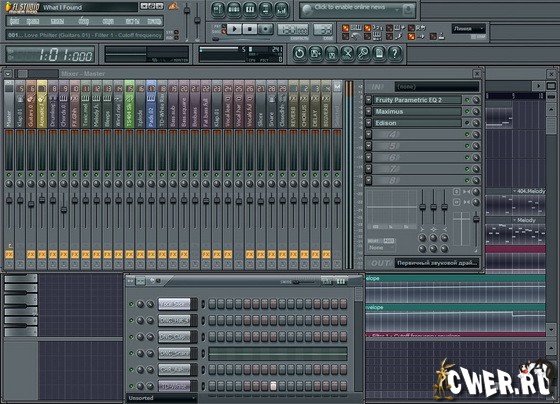The width and height of the screenshot is (560, 404).
Task: Click the orange shop icon near title bar
Action: click(x=173, y=6)
